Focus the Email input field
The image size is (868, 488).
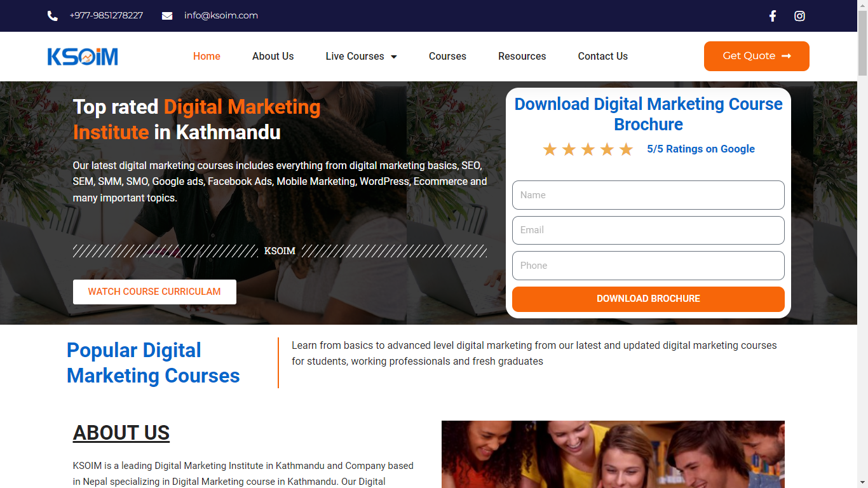(x=648, y=230)
